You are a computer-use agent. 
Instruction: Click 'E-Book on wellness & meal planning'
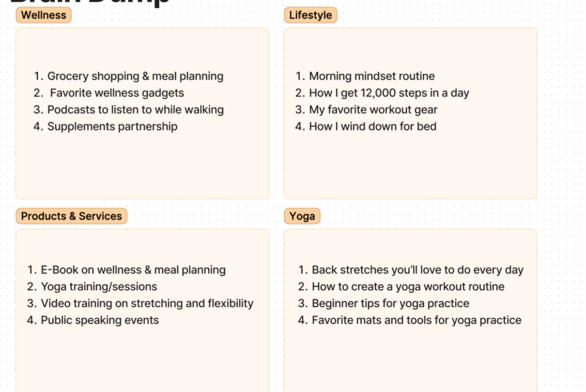coord(133,270)
